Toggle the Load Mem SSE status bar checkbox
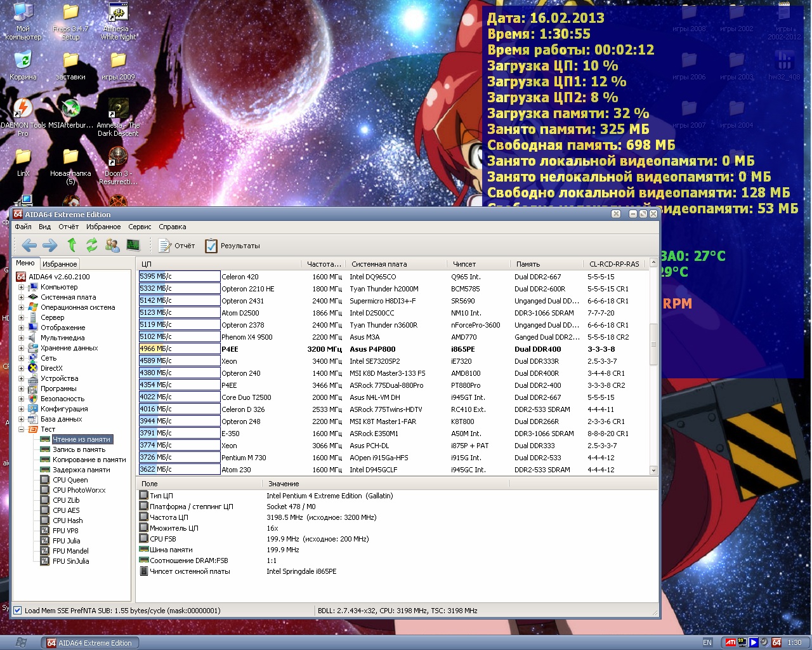Screen dimensions: 812x650 click(18, 611)
